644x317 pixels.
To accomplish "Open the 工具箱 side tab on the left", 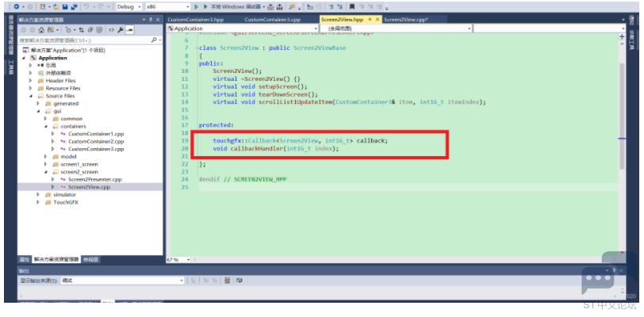I will (x=11, y=67).
